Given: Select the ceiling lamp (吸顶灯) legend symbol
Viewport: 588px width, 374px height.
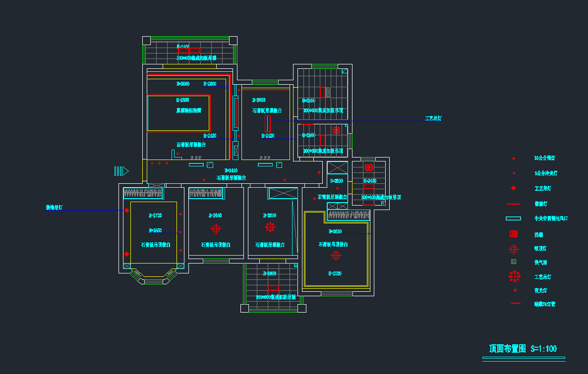Looking at the screenshot, I should [x=514, y=249].
